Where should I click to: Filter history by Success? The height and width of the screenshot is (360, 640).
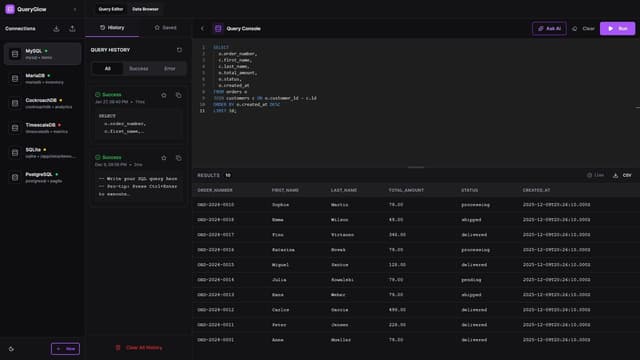(139, 69)
